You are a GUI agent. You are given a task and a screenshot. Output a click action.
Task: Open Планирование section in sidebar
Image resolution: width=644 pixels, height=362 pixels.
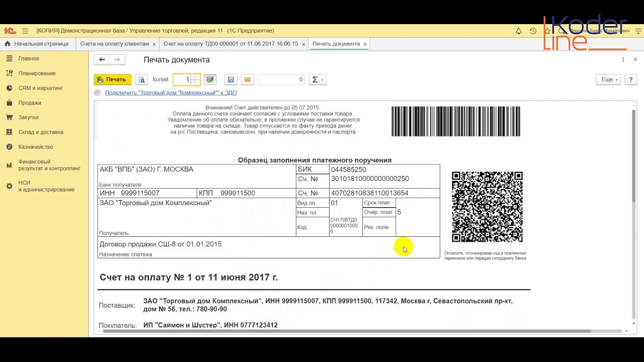click(37, 73)
